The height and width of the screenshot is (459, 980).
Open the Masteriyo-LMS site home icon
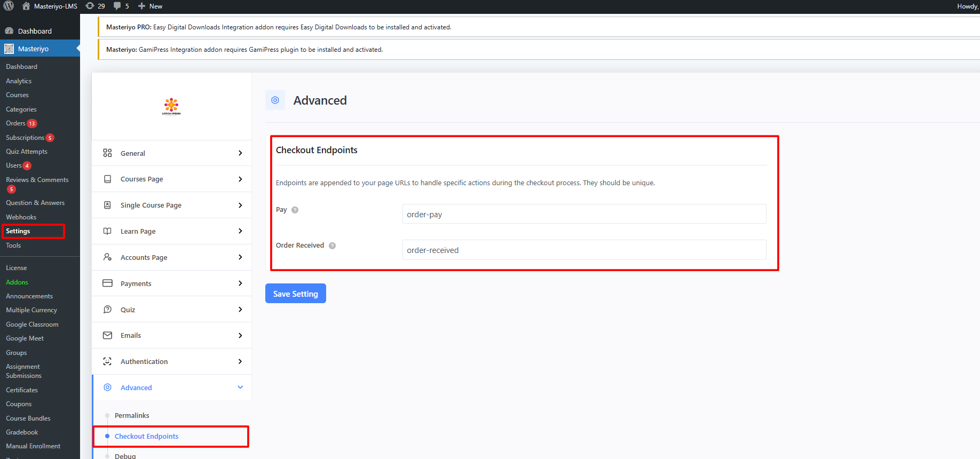[x=26, y=6]
